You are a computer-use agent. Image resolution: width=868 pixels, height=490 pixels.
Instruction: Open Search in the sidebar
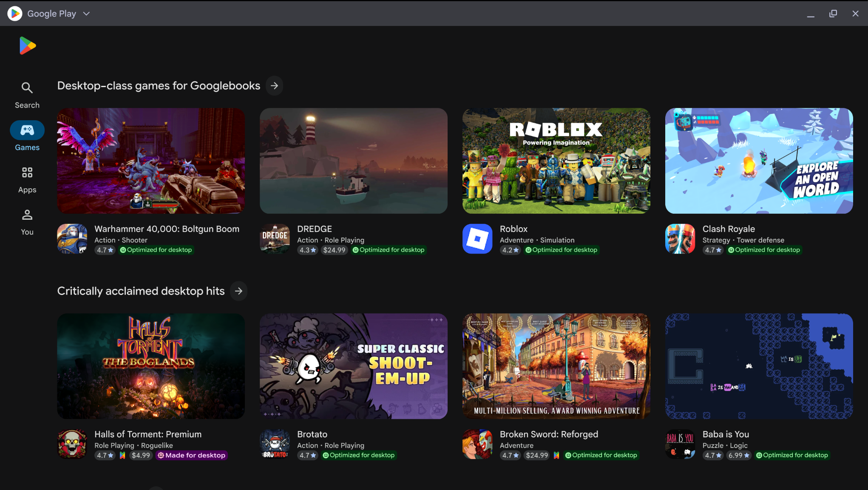(x=27, y=95)
